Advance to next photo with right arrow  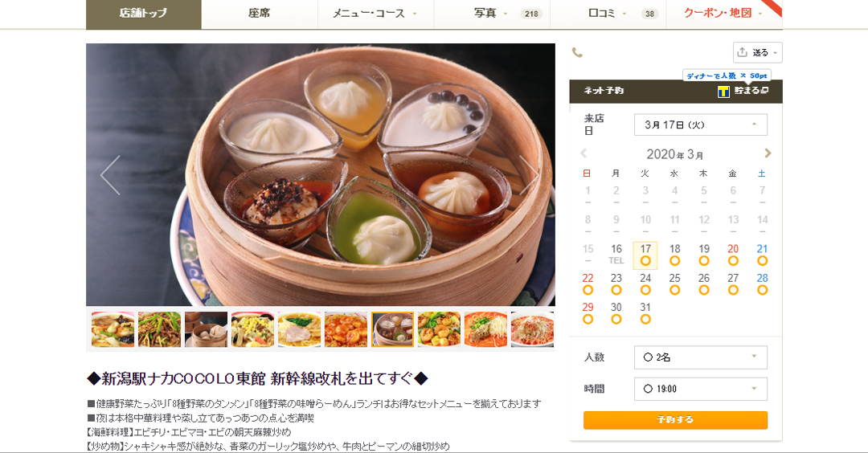529,175
